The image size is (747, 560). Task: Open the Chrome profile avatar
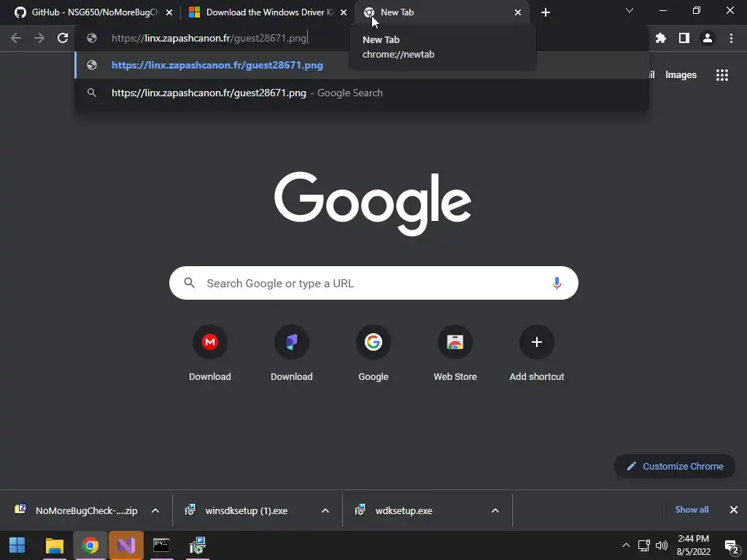tap(708, 38)
